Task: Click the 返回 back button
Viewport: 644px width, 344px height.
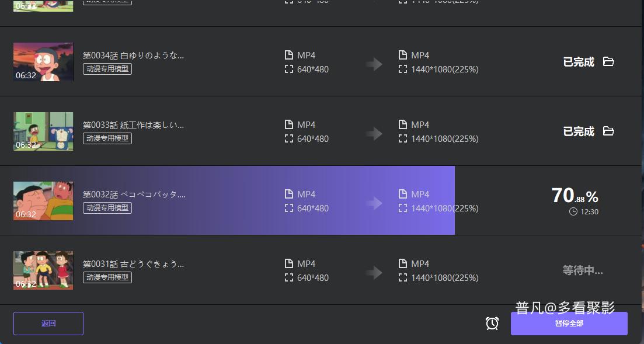Action: [x=48, y=324]
